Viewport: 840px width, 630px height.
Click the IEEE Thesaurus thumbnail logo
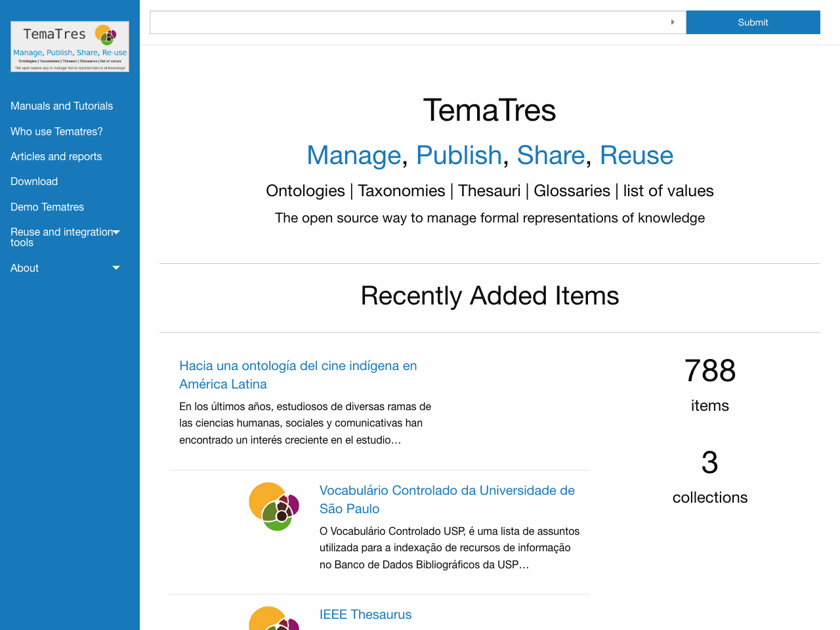point(274,618)
